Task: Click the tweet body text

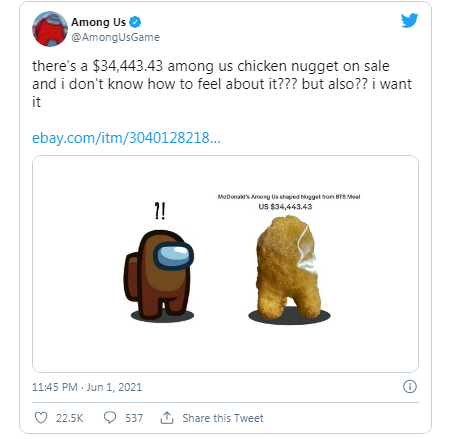Action: pyautogui.click(x=222, y=84)
